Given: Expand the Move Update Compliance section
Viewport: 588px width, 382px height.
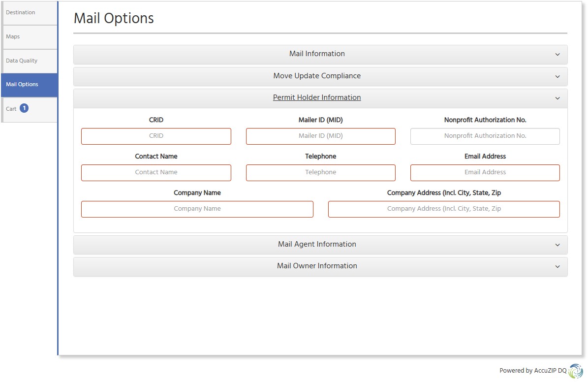Looking at the screenshot, I should pyautogui.click(x=317, y=76).
